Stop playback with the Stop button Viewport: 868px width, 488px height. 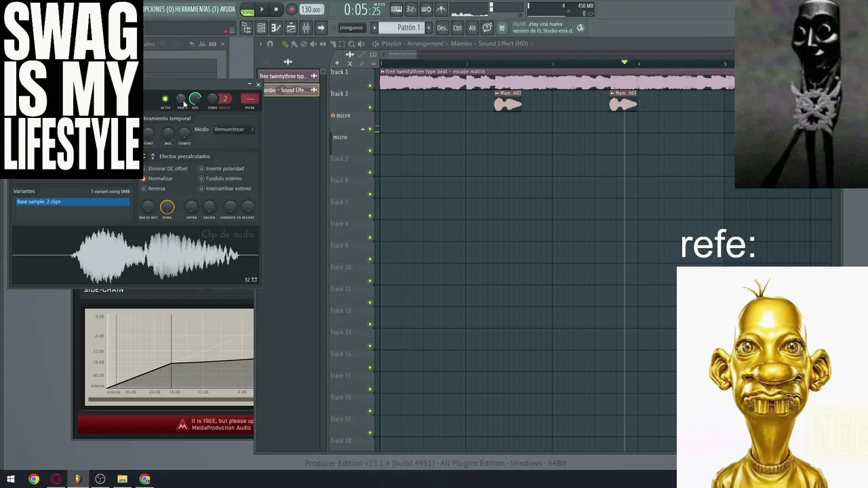tap(276, 9)
